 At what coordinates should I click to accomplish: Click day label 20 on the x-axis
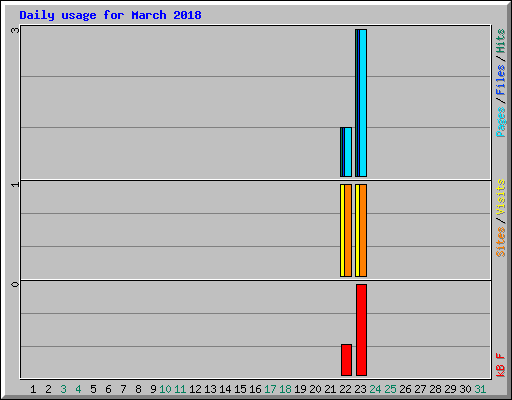(315, 389)
